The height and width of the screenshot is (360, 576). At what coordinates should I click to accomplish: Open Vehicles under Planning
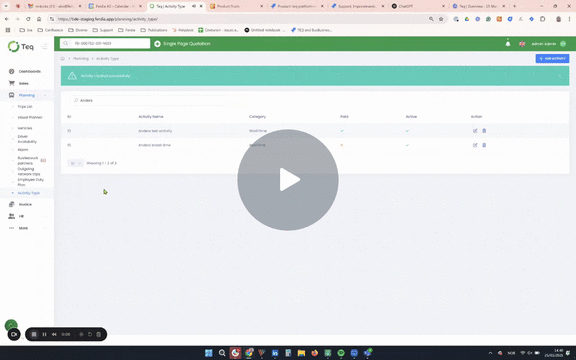pyautogui.click(x=25, y=128)
